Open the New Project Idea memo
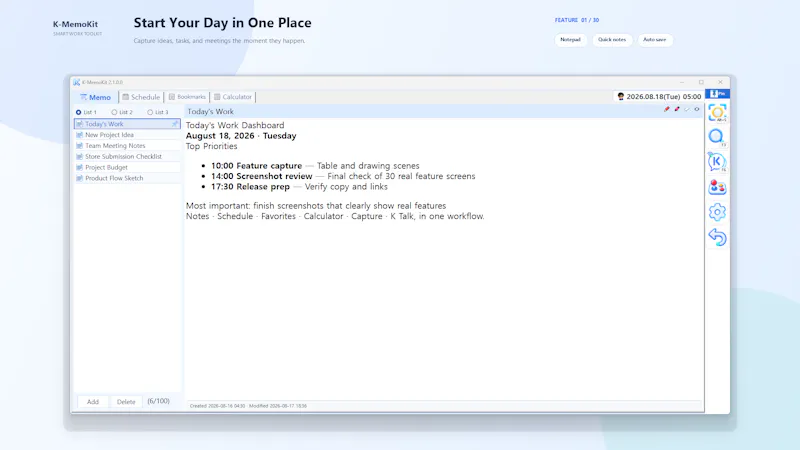The height and width of the screenshot is (450, 800). click(x=127, y=135)
